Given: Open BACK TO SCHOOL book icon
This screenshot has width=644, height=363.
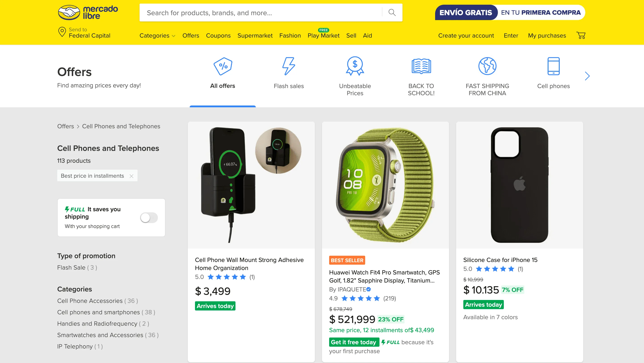Looking at the screenshot, I should click(x=421, y=67).
